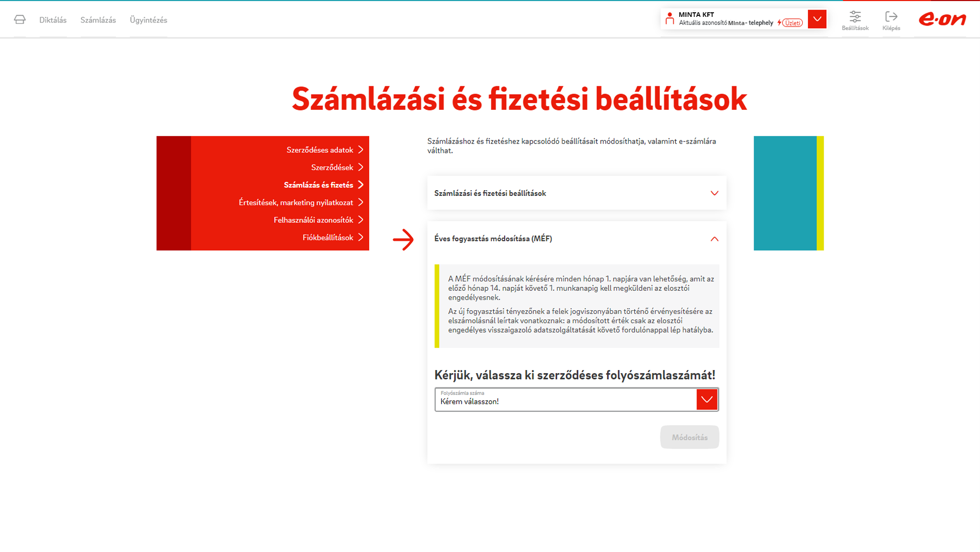Click the home icon in top navigation
This screenshot has width=980, height=552.
tap(19, 19)
